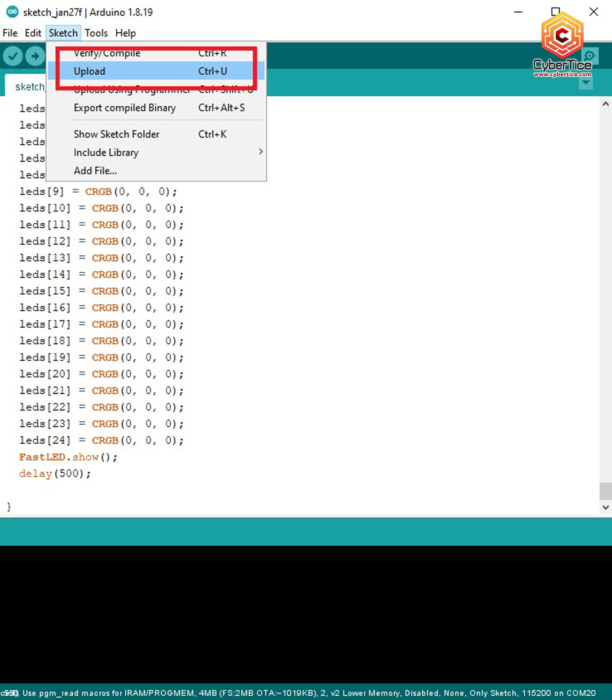
Task: Open the tab options dropdown arrow
Action: click(x=585, y=83)
